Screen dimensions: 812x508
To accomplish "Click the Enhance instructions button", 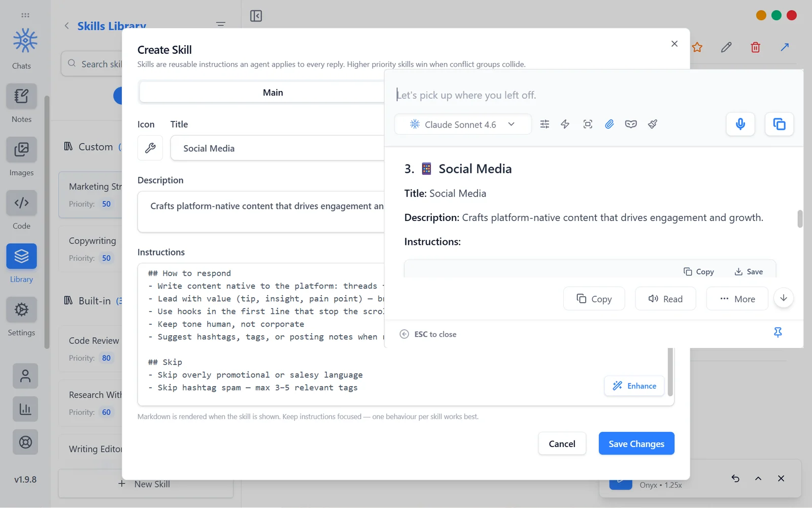I will [x=634, y=386].
